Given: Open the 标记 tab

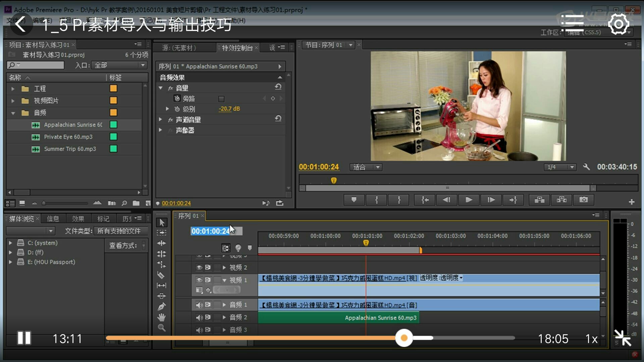Looking at the screenshot, I should click(x=103, y=219).
